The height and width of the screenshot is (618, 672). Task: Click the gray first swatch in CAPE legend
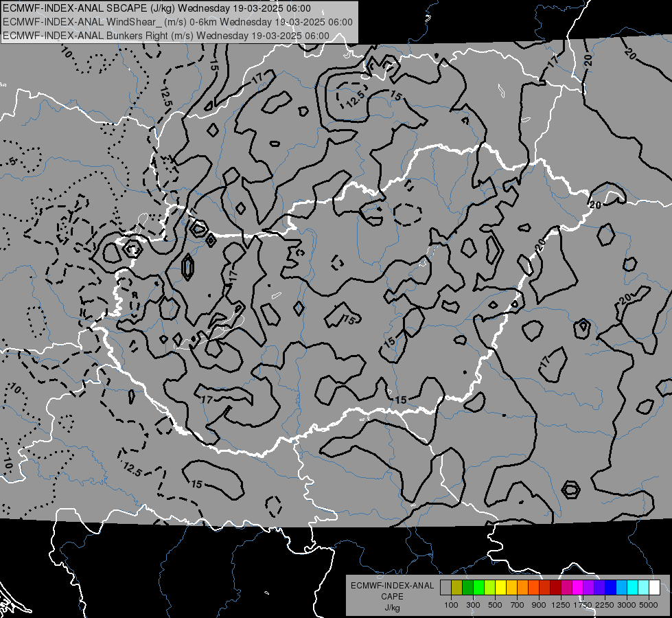coord(445,588)
